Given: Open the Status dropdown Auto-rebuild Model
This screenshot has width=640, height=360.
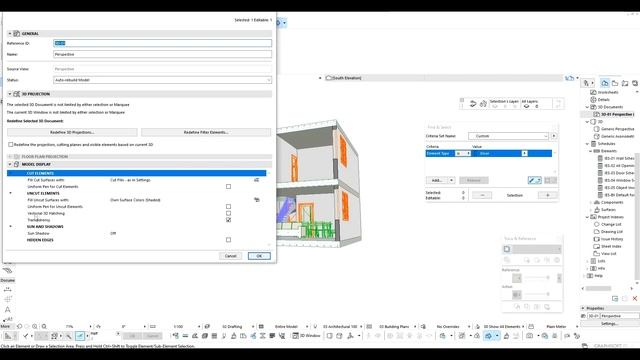Looking at the screenshot, I should (162, 80).
